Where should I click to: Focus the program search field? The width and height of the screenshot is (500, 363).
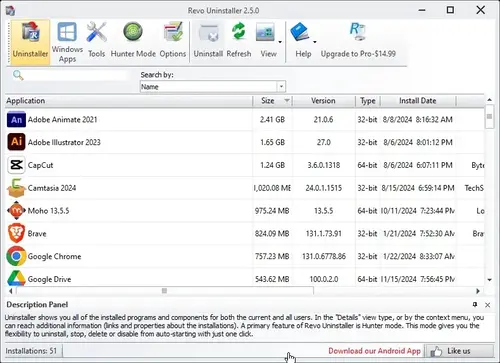pyautogui.click(x=76, y=75)
